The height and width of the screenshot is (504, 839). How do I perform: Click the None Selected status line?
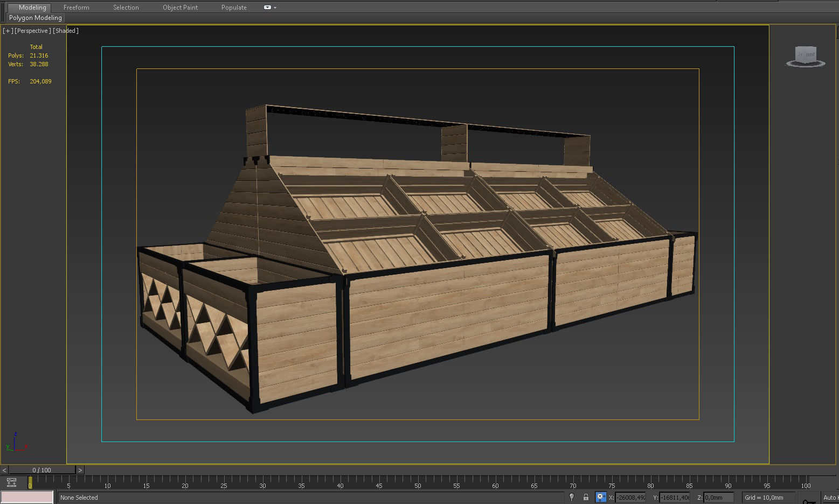coord(311,498)
